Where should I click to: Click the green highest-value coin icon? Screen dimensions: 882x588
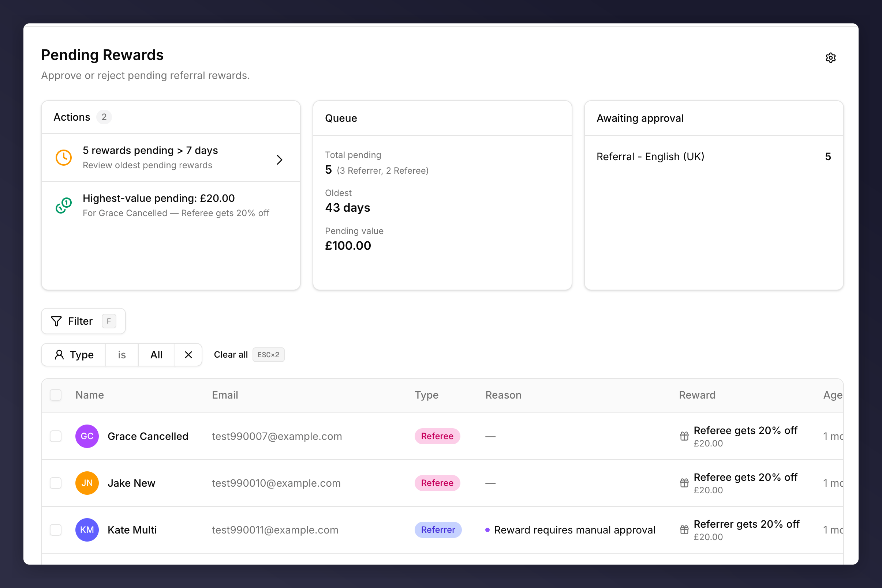click(64, 206)
